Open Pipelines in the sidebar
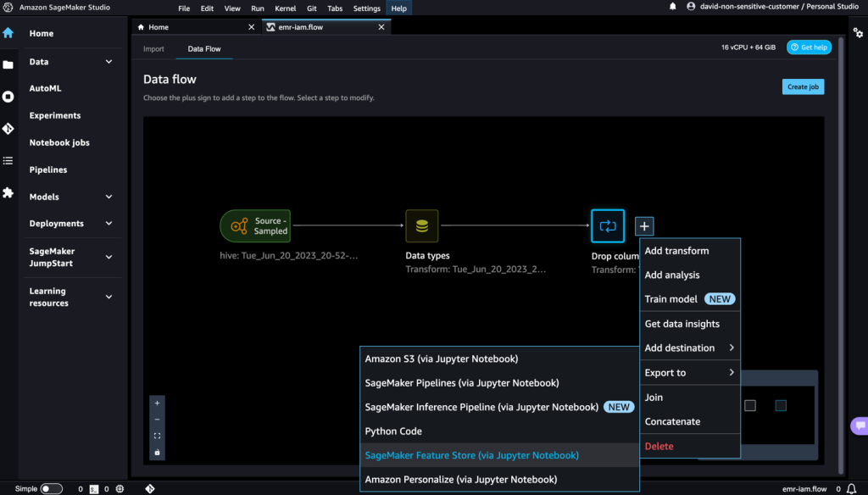This screenshot has height=495, width=868. click(x=48, y=170)
